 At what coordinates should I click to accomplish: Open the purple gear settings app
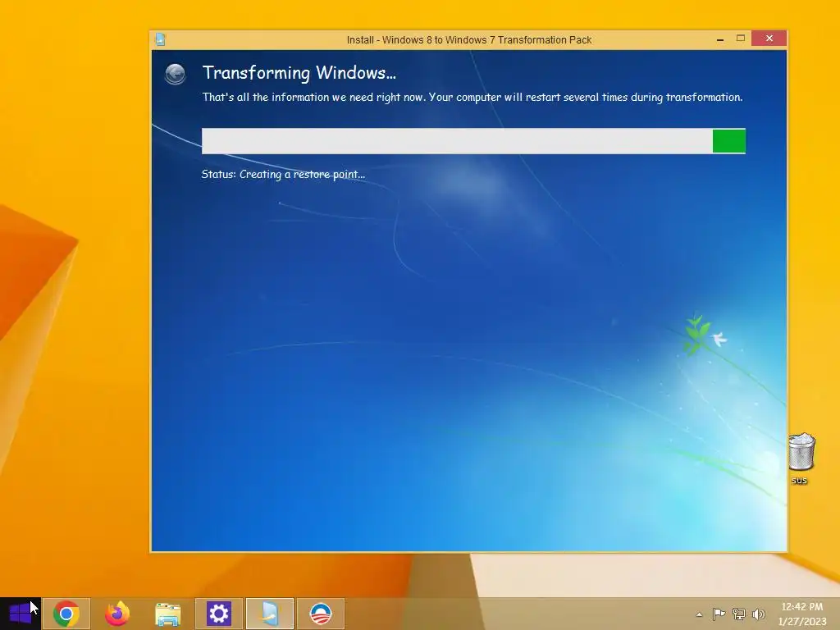point(218,614)
